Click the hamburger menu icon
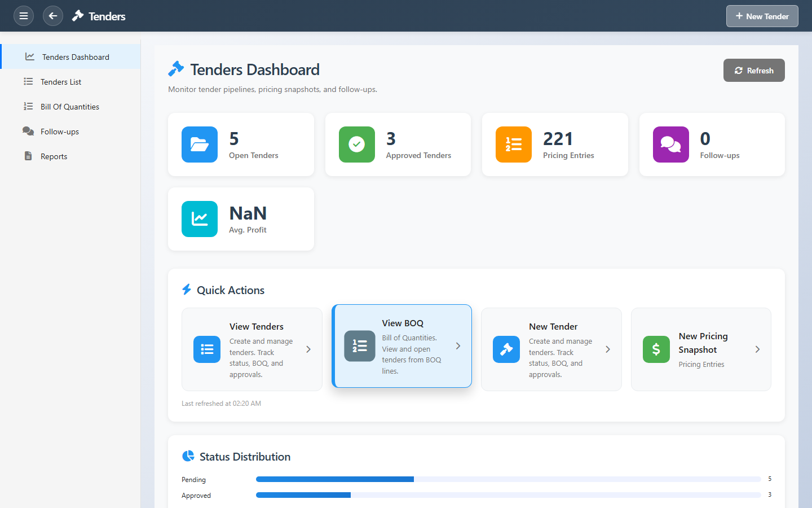 point(24,16)
